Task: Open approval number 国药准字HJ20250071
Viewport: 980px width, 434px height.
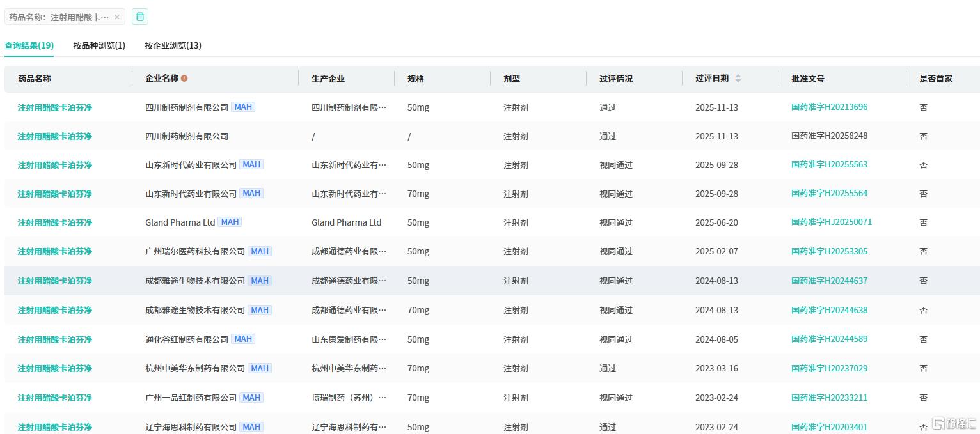Action: point(831,222)
